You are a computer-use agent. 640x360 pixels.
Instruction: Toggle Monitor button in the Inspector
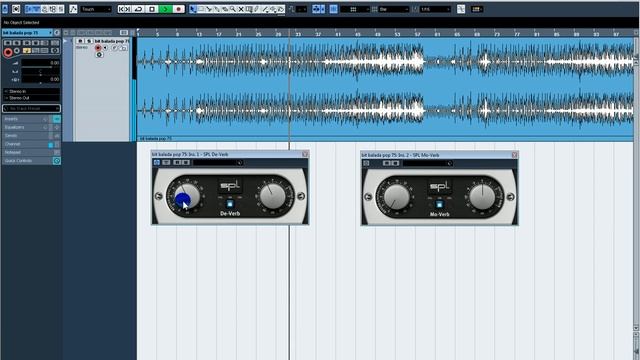[x=16, y=51]
